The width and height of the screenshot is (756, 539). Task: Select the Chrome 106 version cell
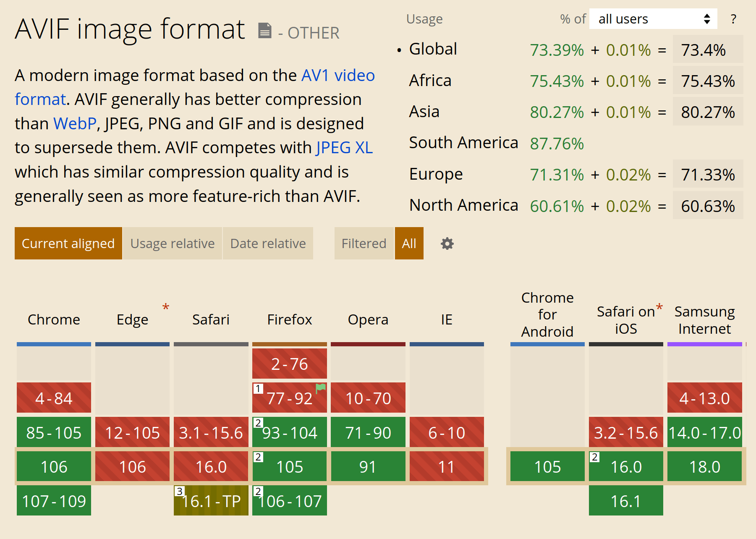point(53,466)
